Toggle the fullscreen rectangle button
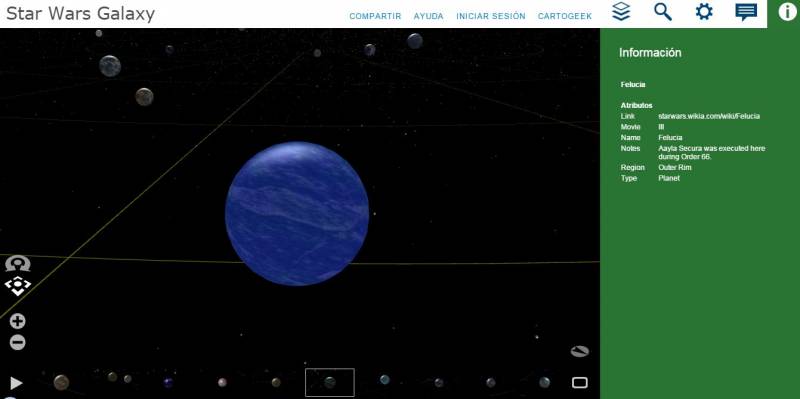800x399 pixels. [x=580, y=383]
